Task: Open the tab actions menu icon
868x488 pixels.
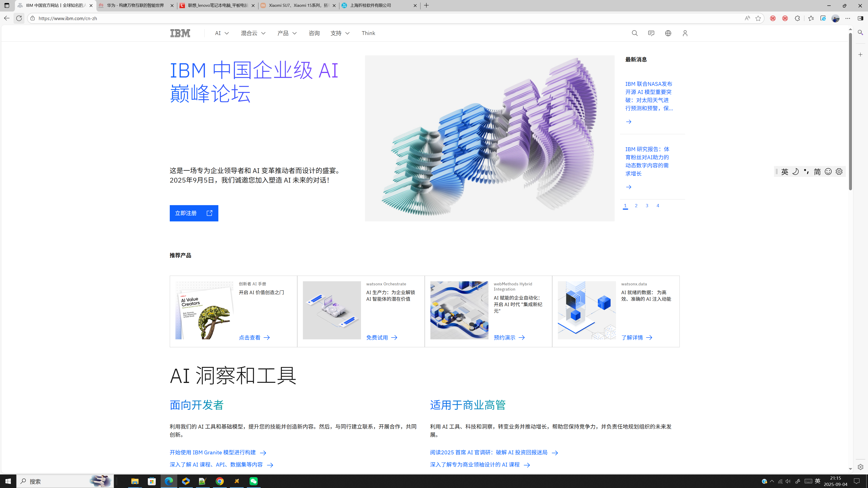Action: 7,5
